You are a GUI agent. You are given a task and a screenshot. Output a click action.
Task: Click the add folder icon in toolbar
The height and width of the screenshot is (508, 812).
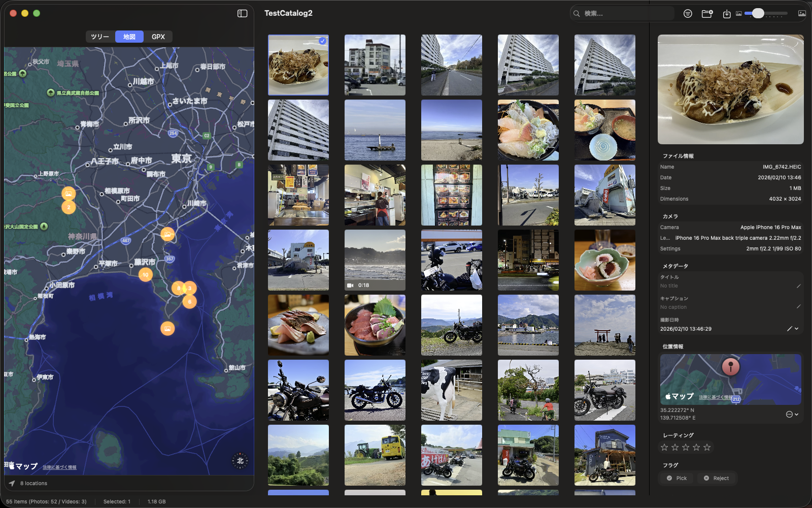point(707,13)
